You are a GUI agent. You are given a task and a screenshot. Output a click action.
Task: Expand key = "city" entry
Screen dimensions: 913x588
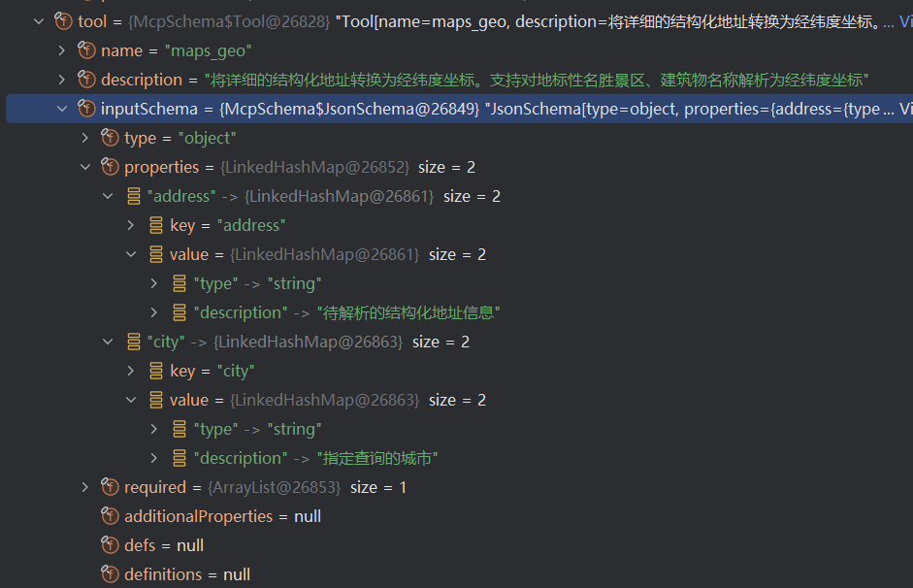point(131,371)
